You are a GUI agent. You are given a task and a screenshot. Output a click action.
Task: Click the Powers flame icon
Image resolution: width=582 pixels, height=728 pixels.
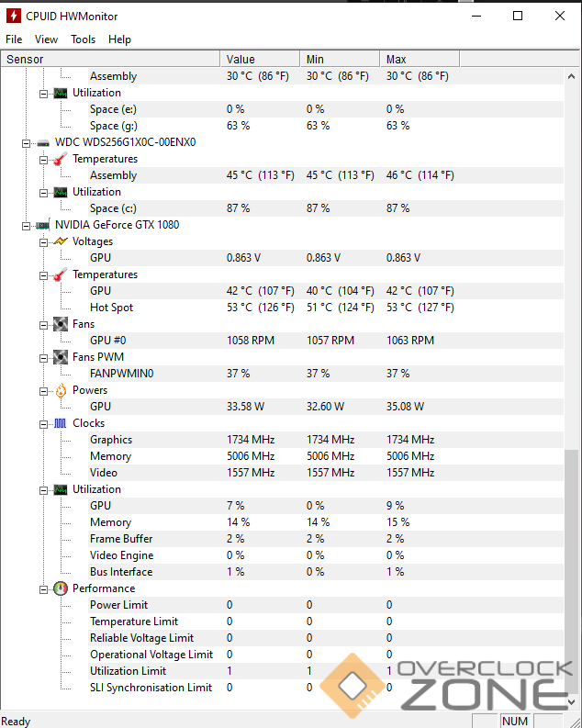tap(61, 390)
